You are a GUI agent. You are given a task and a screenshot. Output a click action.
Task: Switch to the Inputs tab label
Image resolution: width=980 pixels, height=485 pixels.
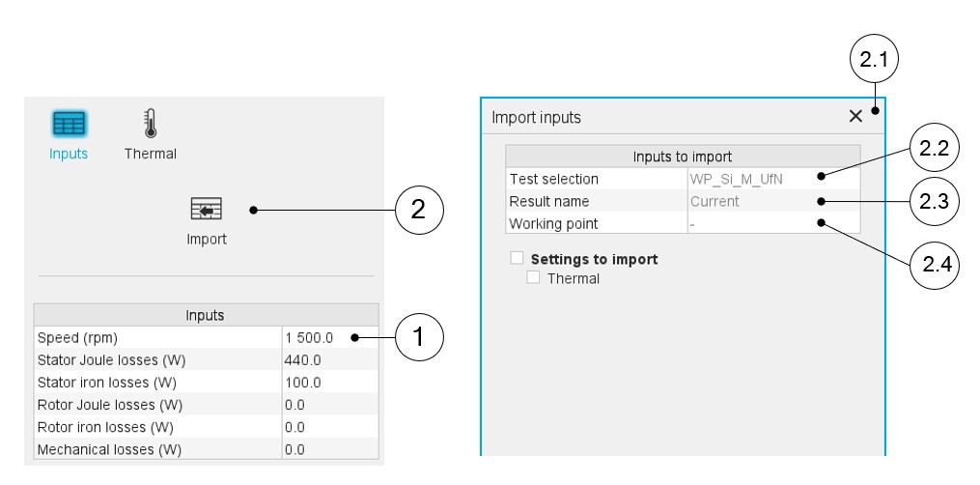pos(69,154)
